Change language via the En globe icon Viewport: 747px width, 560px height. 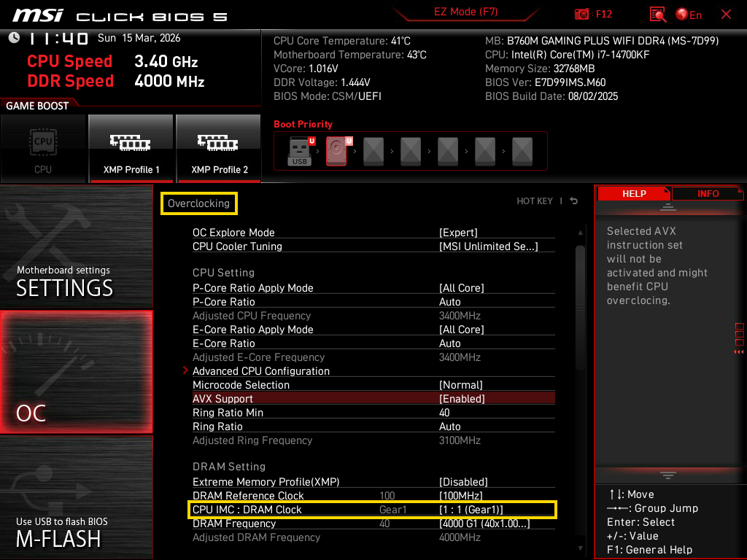coord(689,15)
